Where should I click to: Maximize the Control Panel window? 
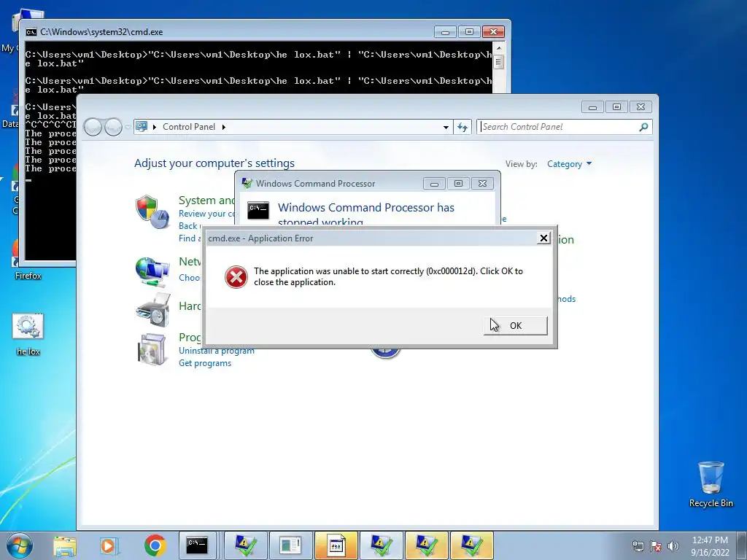[x=616, y=106]
